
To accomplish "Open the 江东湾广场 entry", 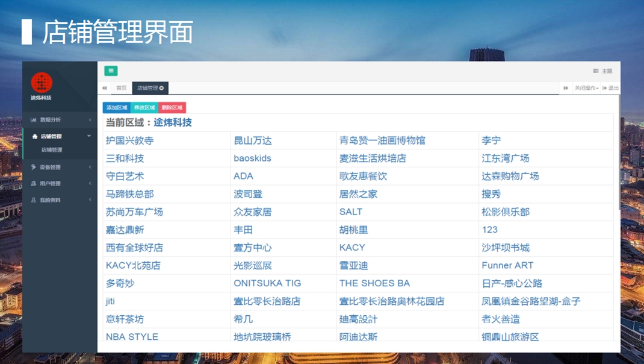I will [x=506, y=158].
